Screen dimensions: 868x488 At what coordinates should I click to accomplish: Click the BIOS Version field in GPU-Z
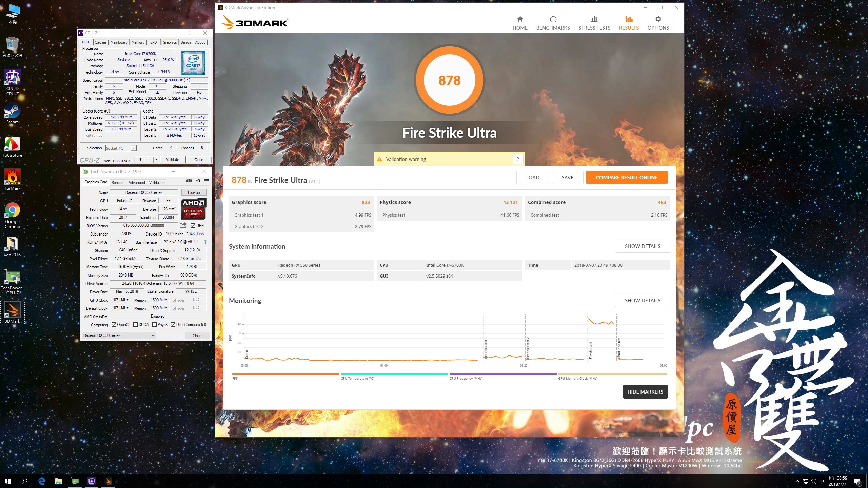click(x=144, y=225)
